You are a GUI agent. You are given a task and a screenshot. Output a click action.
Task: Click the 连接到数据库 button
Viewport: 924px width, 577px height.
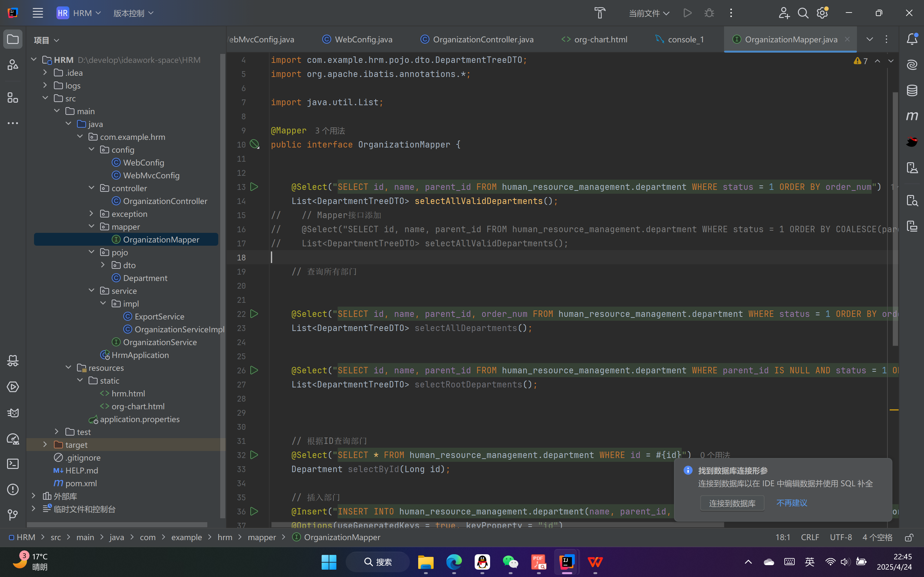pos(732,503)
